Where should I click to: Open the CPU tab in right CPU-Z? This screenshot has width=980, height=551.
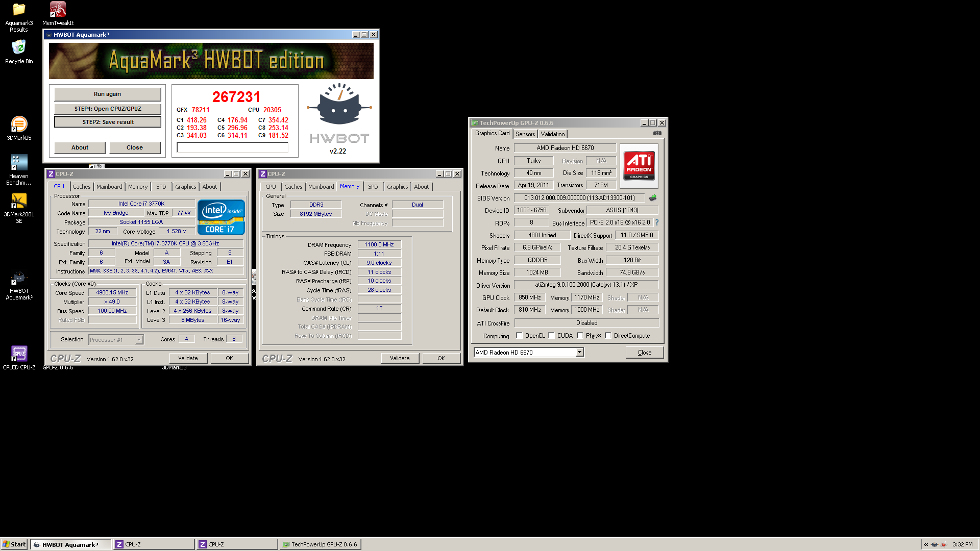pos(271,187)
